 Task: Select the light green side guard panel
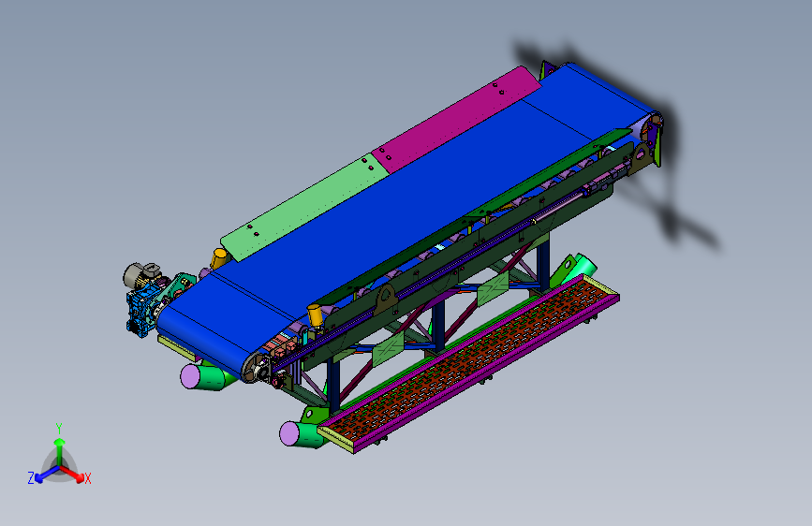pos(305,207)
